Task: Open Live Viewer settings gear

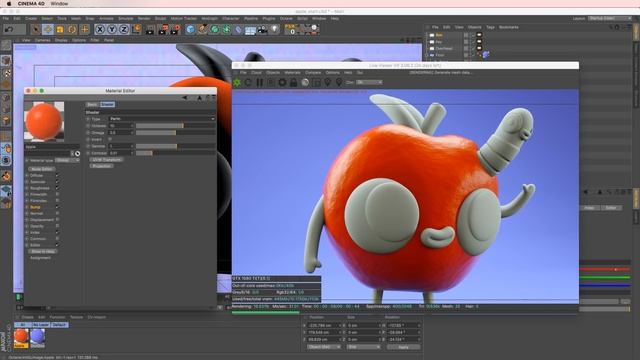Action: click(x=282, y=82)
